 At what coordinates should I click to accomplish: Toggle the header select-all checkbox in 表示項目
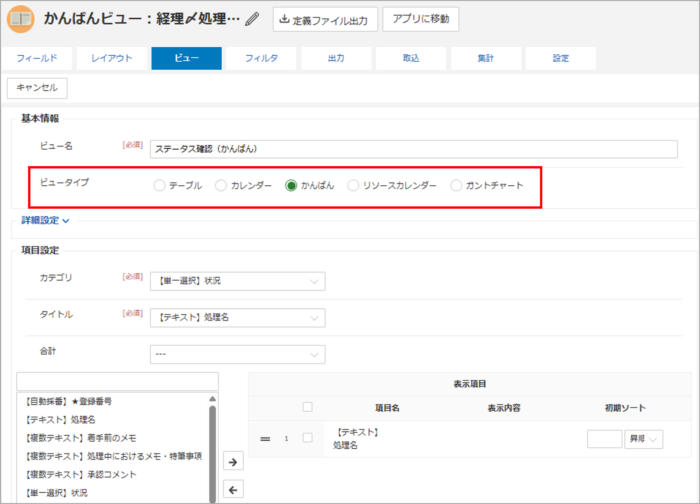click(x=308, y=407)
